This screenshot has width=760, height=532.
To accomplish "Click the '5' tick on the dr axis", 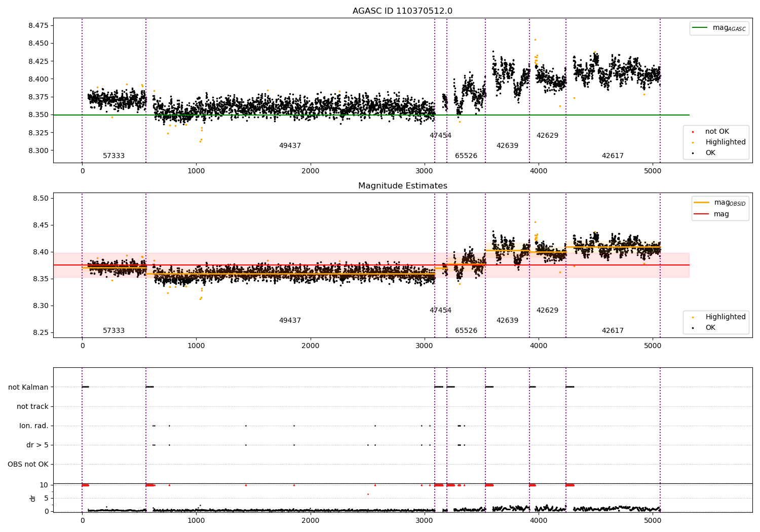I will tap(46, 499).
